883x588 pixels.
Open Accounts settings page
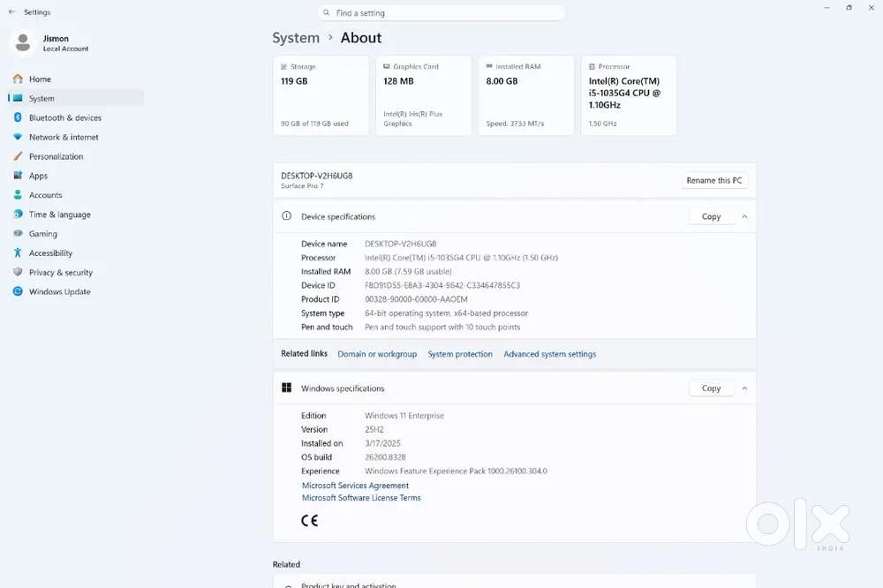click(x=76, y=195)
